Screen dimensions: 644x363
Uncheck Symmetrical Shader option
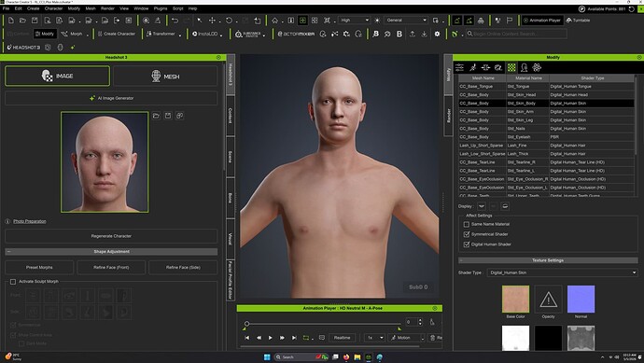click(466, 234)
